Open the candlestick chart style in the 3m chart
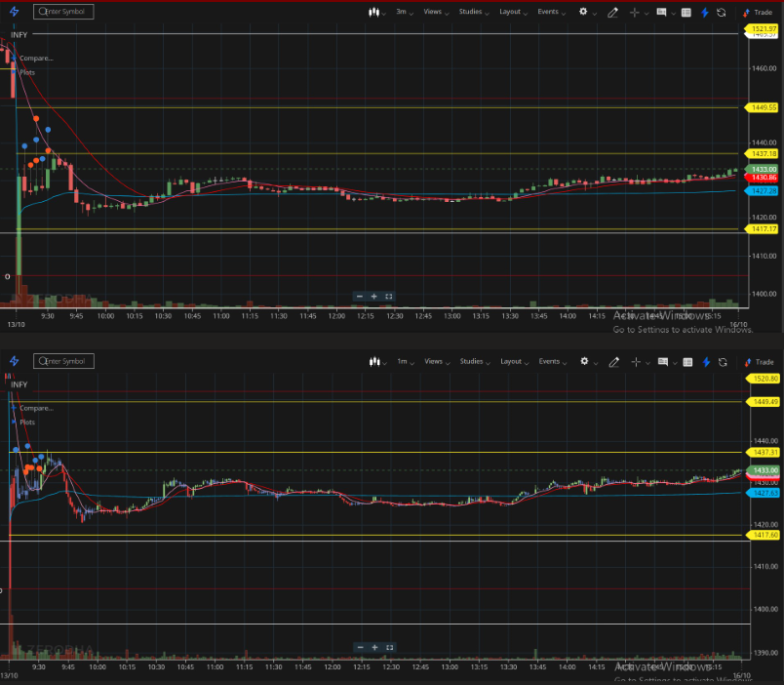This screenshot has width=784, height=685. (374, 12)
